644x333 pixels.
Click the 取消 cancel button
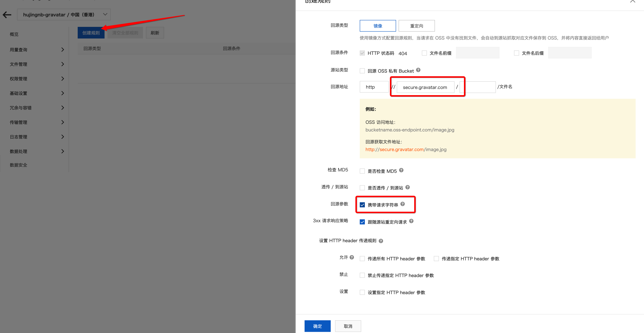tap(348, 326)
